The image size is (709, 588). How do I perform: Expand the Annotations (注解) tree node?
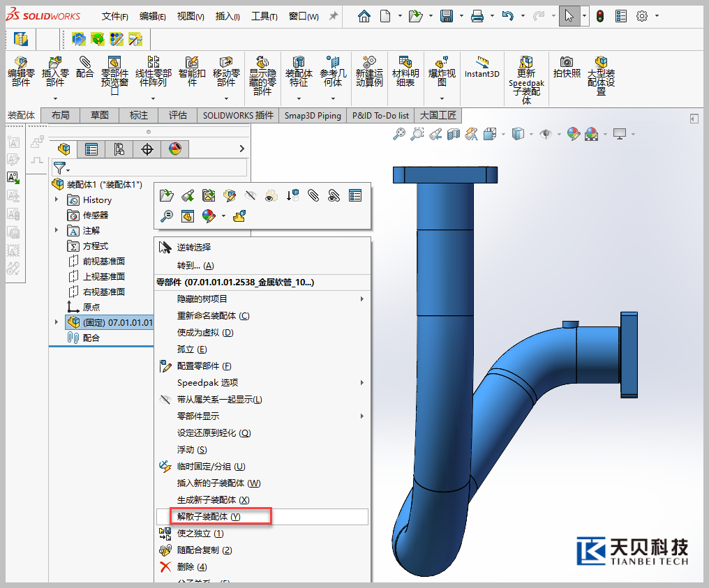coord(57,231)
